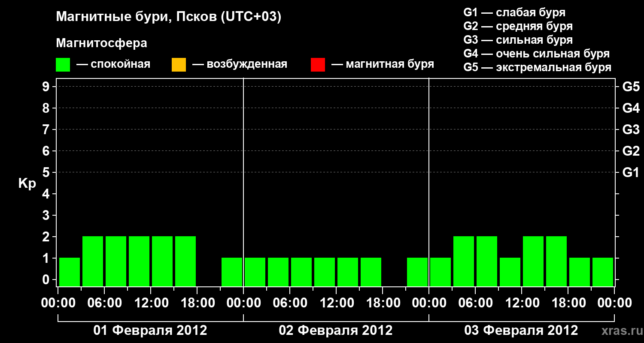Click the '06:00' time label under 03 Февраля

coord(475,303)
